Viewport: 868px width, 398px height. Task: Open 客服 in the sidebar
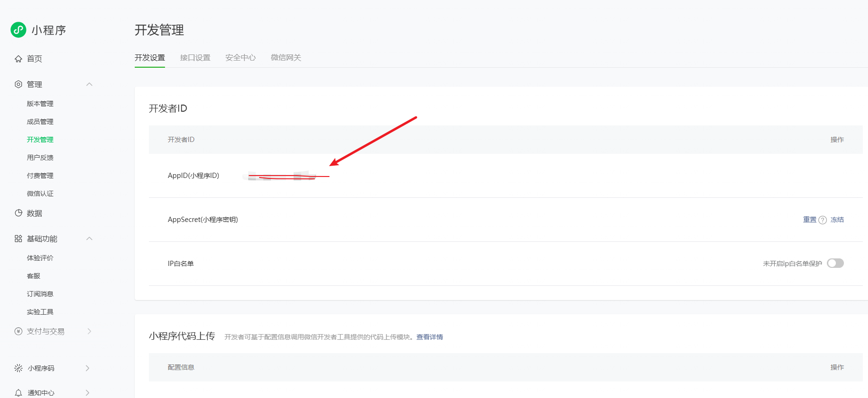[x=34, y=276]
